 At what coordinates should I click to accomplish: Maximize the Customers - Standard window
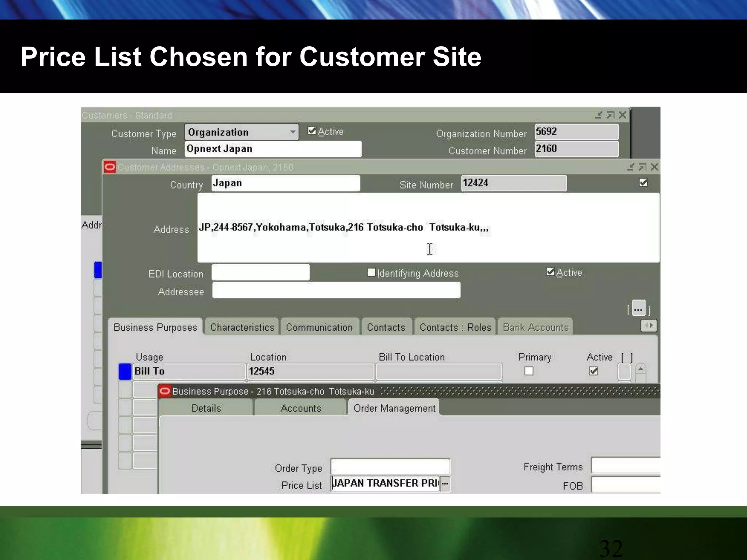[x=611, y=115]
